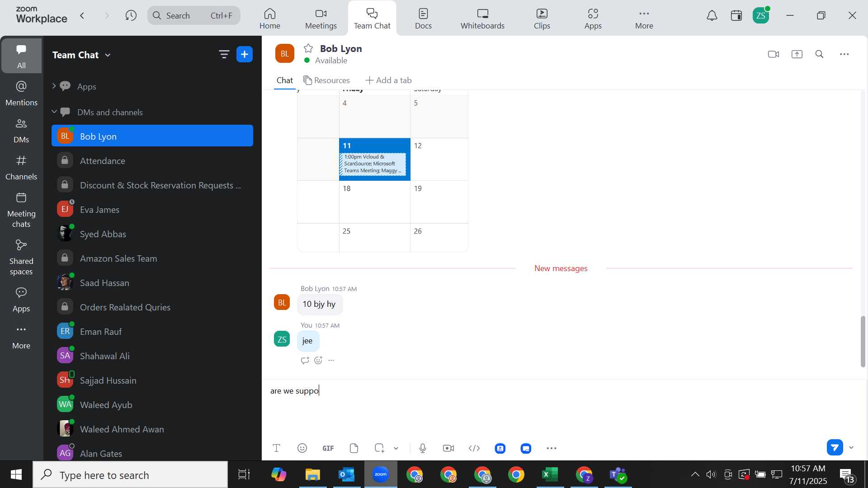Image resolution: width=868 pixels, height=488 pixels.
Task: Open the emoji picker
Action: click(302, 448)
